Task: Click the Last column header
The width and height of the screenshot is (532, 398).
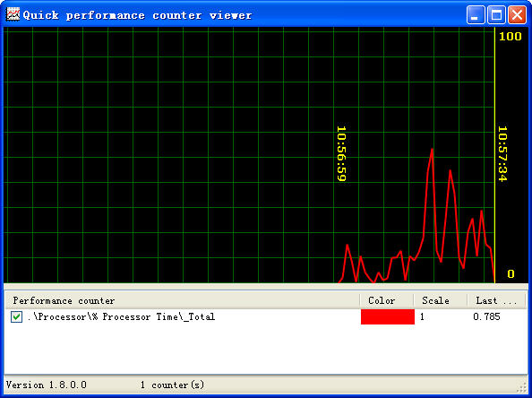Action: coord(496,300)
